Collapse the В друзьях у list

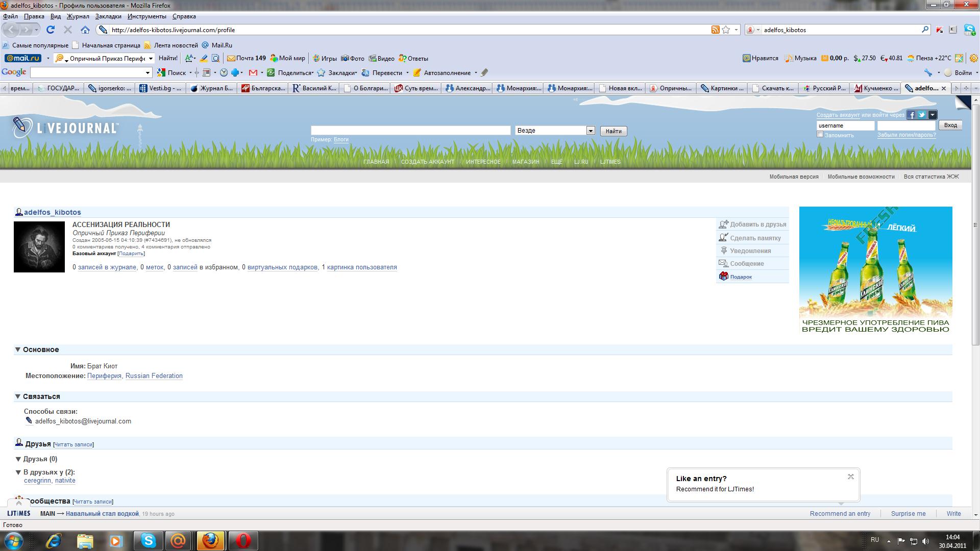click(18, 472)
